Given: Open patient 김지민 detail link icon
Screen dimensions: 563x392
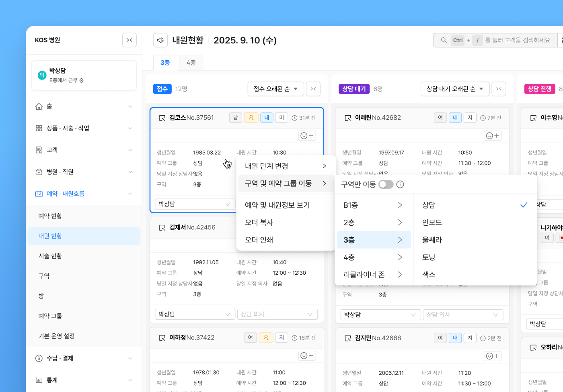Looking at the screenshot, I should (348, 338).
